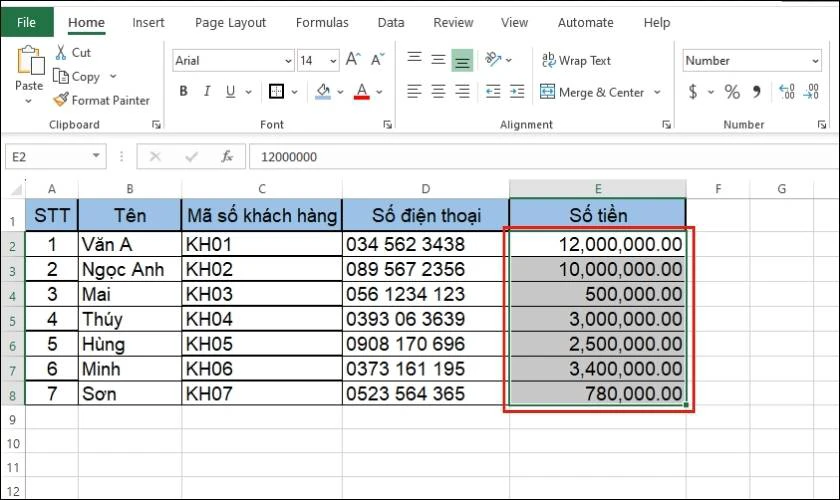Switch to the Insert tab
Screen dimensions: 840x500
[x=148, y=23]
